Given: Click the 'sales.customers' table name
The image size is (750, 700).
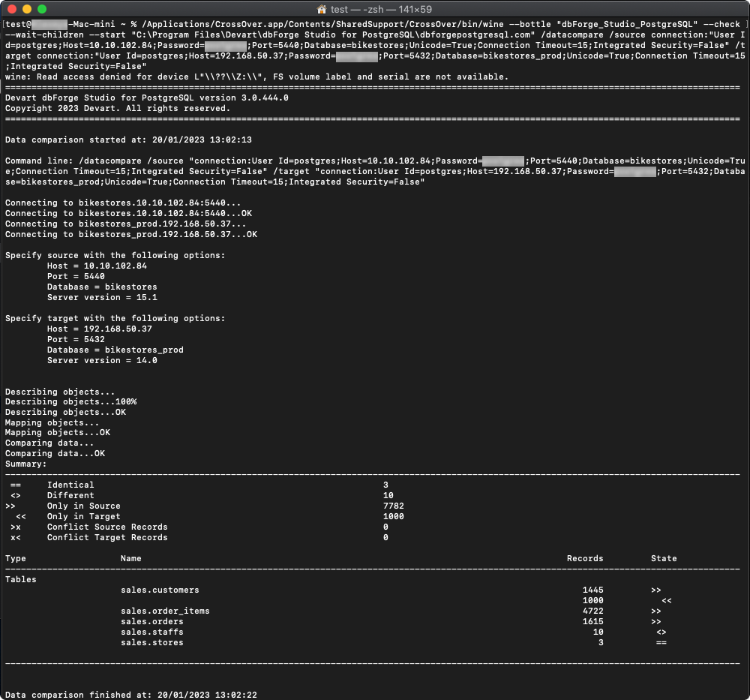Looking at the screenshot, I should click(x=160, y=590).
